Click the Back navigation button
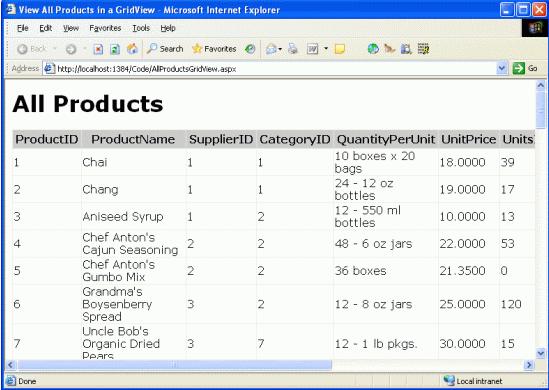Image resolution: width=549 pixels, height=390 pixels. [x=32, y=49]
